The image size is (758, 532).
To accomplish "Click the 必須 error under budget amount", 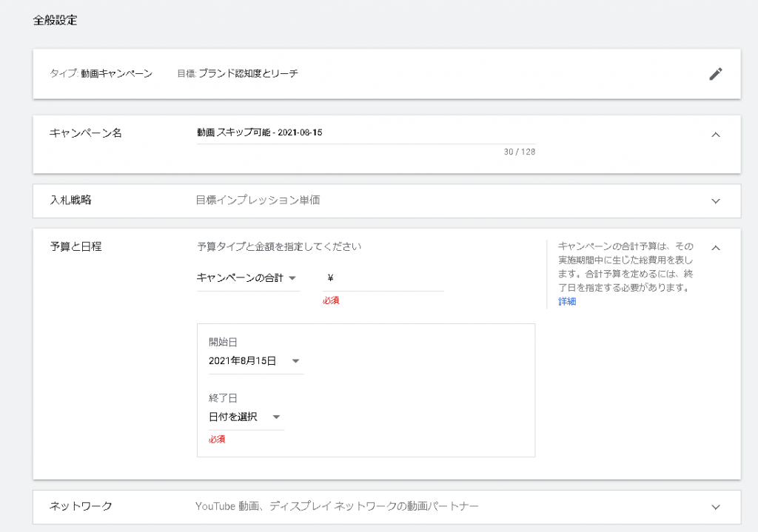I will click(331, 300).
